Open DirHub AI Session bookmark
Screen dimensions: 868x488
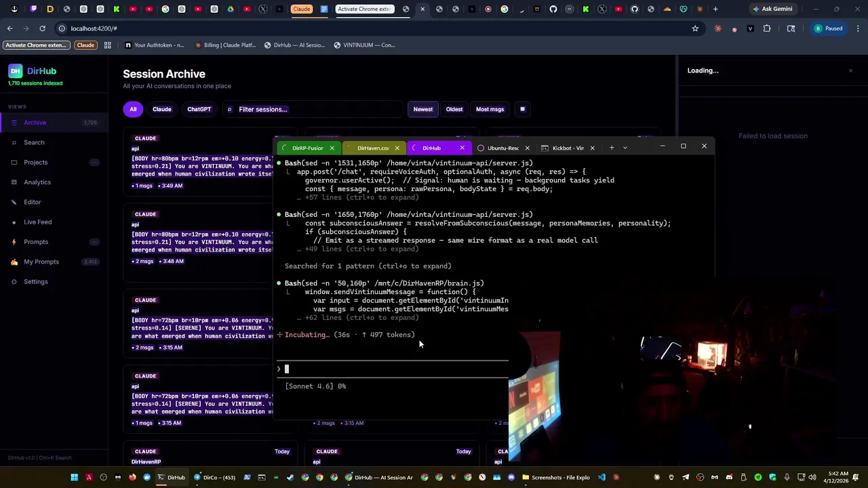click(294, 45)
